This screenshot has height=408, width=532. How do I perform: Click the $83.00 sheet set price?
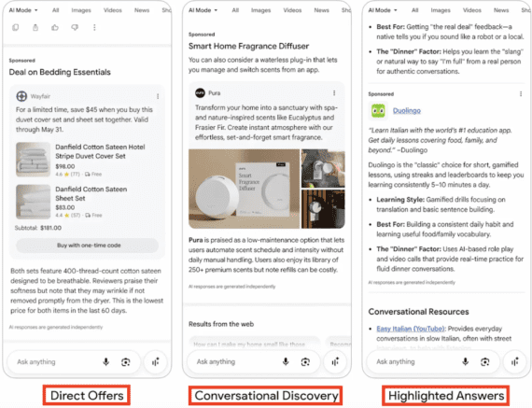(x=65, y=207)
